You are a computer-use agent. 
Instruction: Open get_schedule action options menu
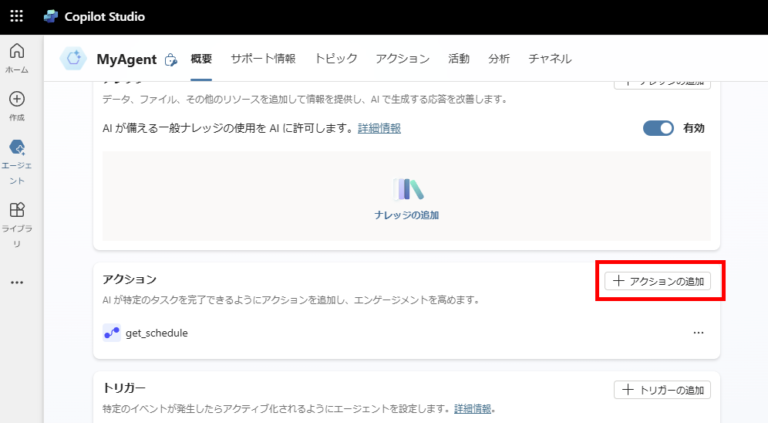coord(698,333)
